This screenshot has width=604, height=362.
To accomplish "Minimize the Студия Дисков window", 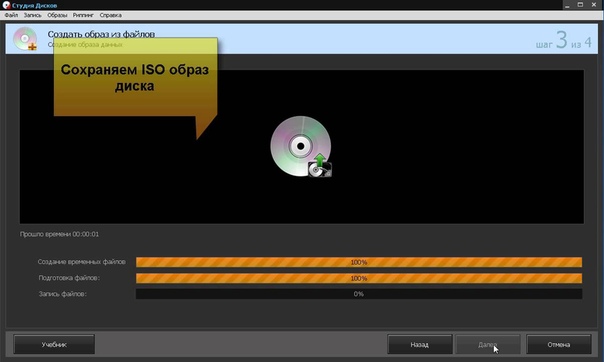I will pos(567,5).
